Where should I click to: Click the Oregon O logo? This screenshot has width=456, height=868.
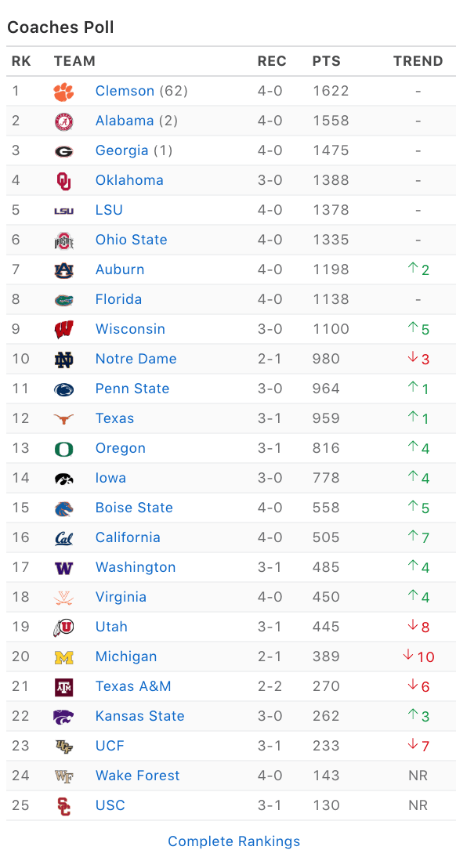pyautogui.click(x=63, y=448)
